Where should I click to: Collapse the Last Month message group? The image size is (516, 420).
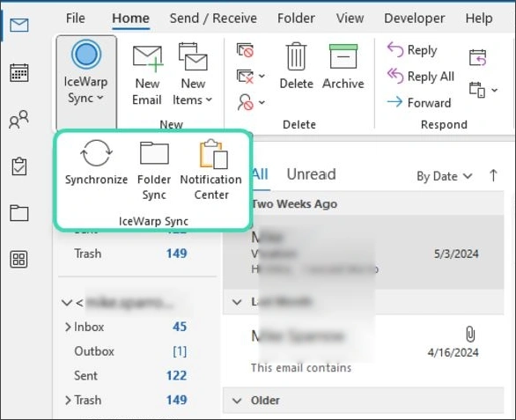(237, 302)
